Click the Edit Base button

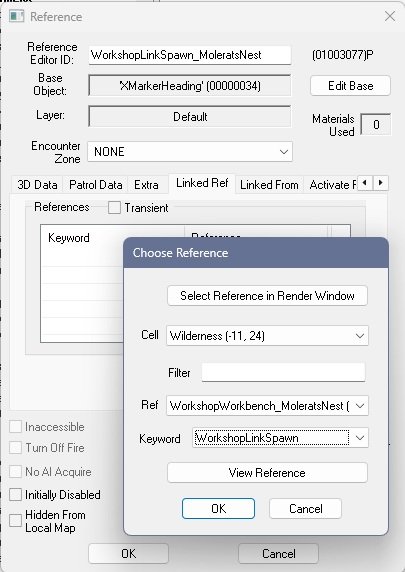[350, 86]
